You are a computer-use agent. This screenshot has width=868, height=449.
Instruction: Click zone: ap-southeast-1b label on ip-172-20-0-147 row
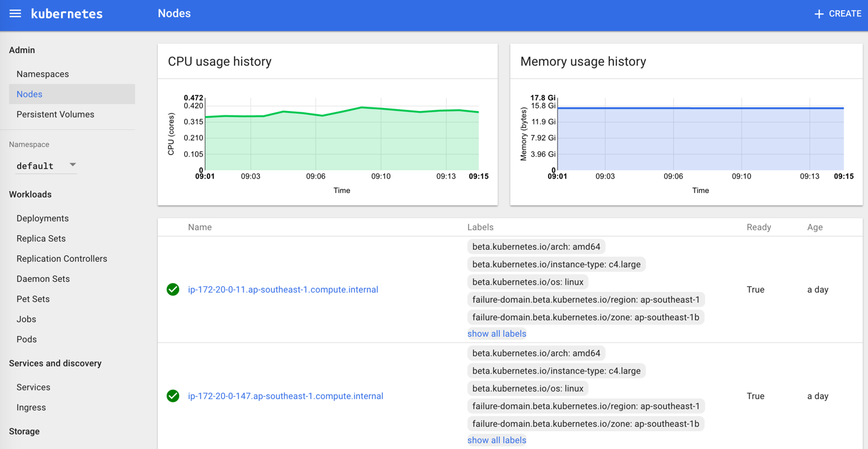click(x=586, y=424)
